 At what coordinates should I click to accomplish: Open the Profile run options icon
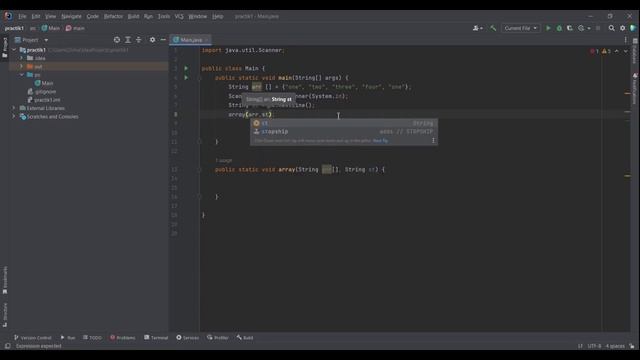[x=581, y=28]
